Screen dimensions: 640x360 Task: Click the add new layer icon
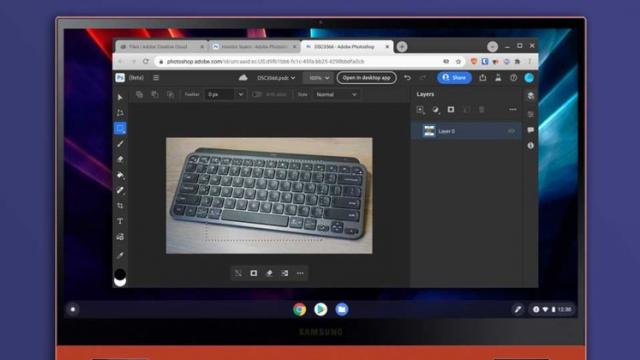tap(420, 109)
